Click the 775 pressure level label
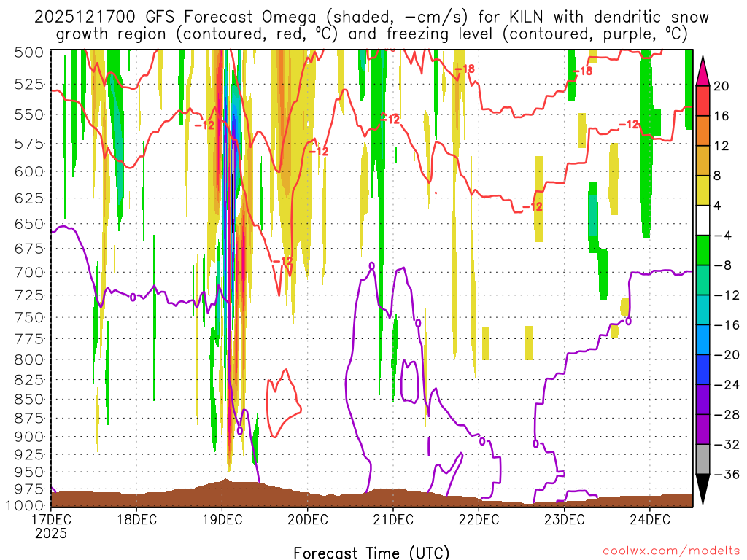 tap(29, 339)
